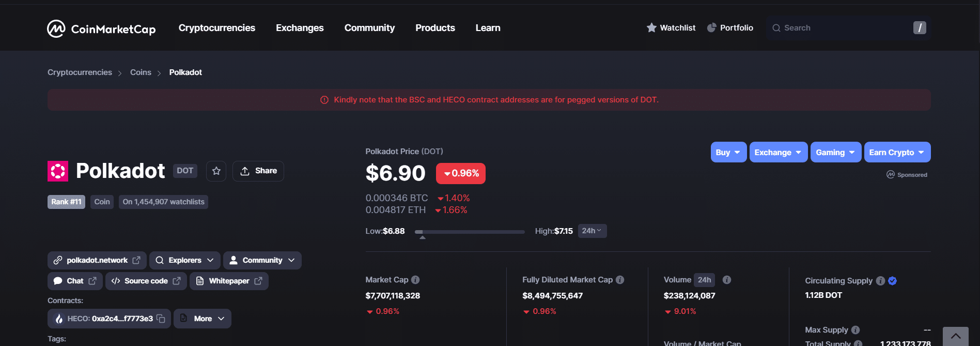Add Polkadot to watchlist via star icon
Viewport: 980px width, 346px height.
pyautogui.click(x=216, y=171)
